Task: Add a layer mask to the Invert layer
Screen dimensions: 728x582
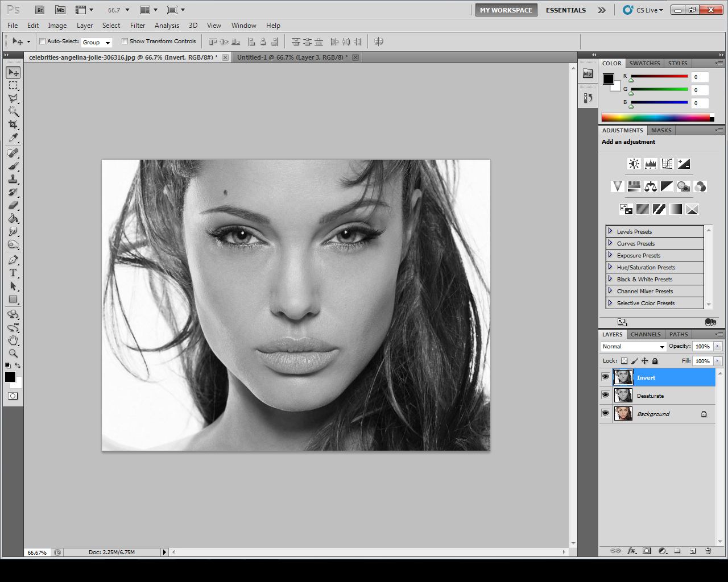Action: [647, 550]
